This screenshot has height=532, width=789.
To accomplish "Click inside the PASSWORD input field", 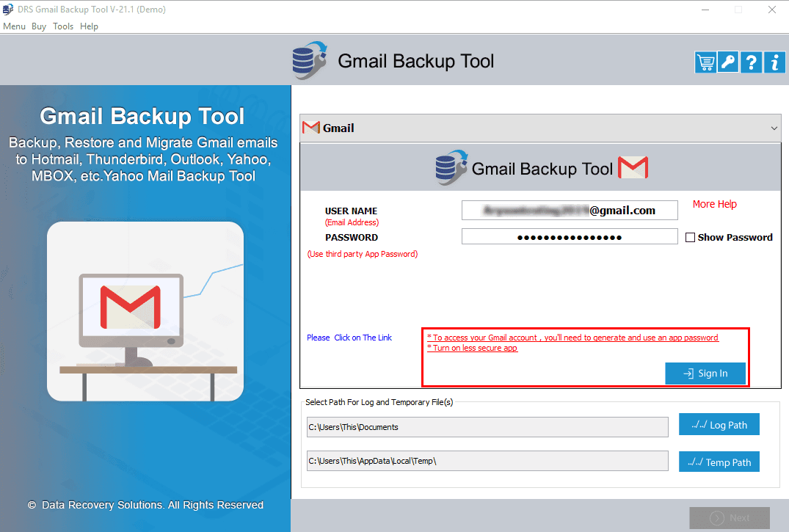I will (569, 236).
